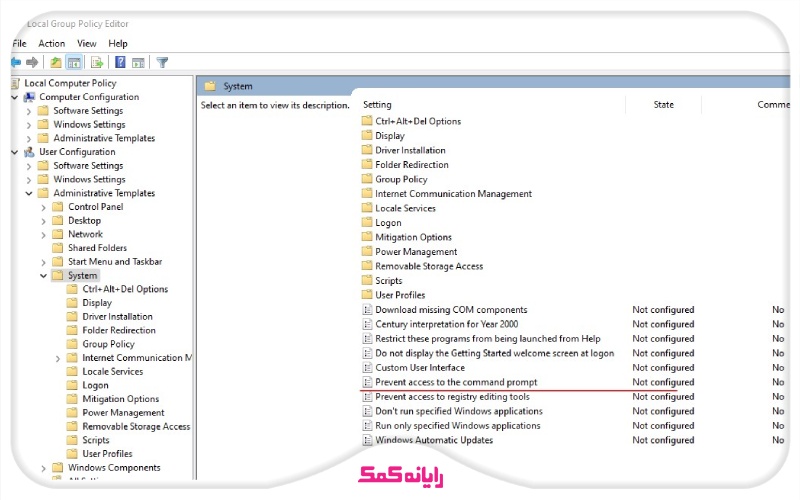Click the Local Computer Policy root icon
Image resolution: width=800 pixels, height=500 pixels.
16,83
